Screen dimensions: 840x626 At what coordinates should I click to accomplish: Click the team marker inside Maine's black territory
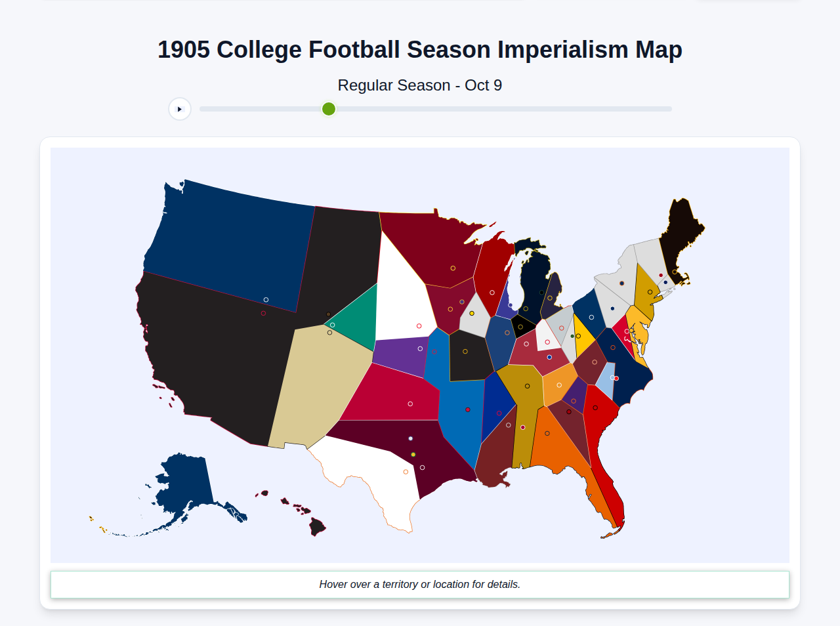675,272
